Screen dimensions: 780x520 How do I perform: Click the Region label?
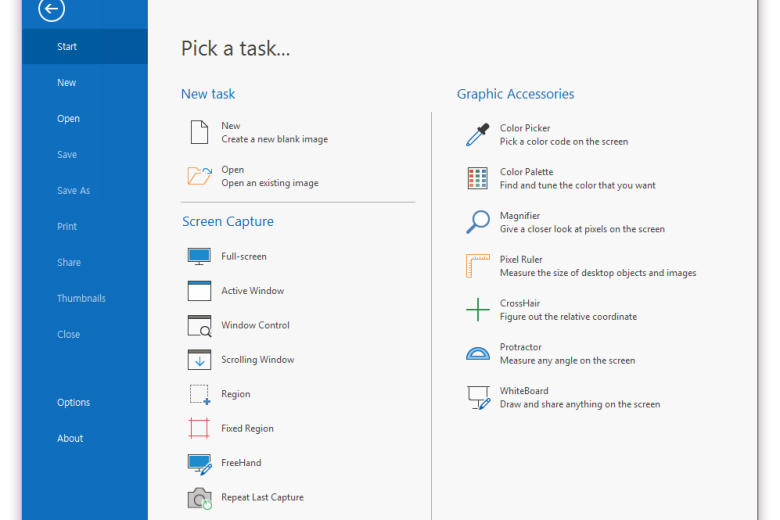(x=236, y=394)
